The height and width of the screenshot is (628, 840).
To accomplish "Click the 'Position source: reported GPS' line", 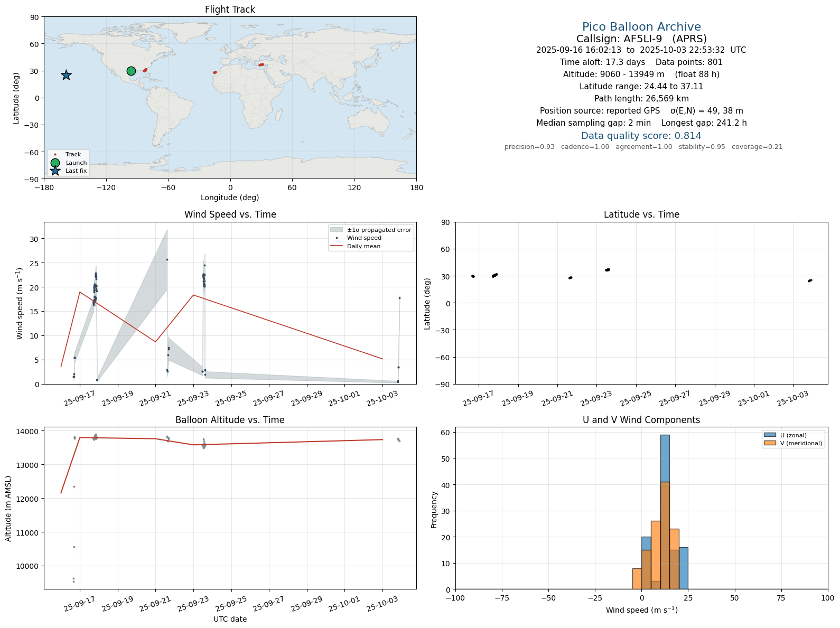I will tap(641, 111).
